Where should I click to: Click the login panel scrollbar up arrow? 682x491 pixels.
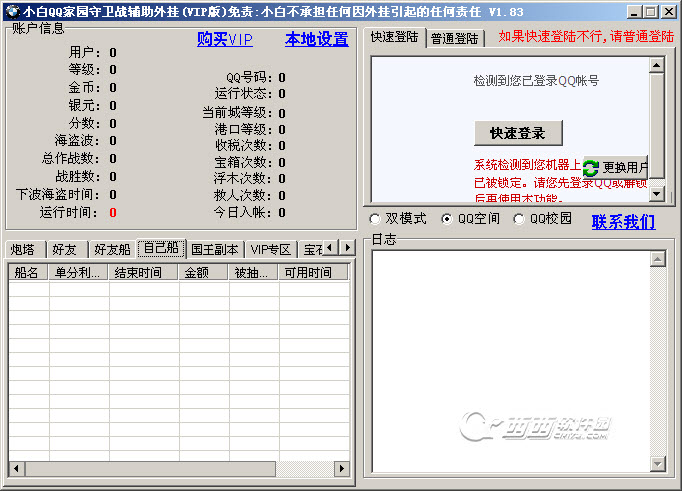tap(656, 65)
